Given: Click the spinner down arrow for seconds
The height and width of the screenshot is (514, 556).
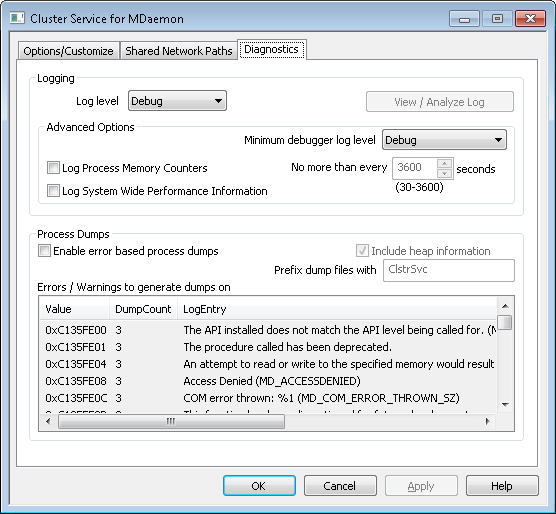Looking at the screenshot, I should [444, 173].
